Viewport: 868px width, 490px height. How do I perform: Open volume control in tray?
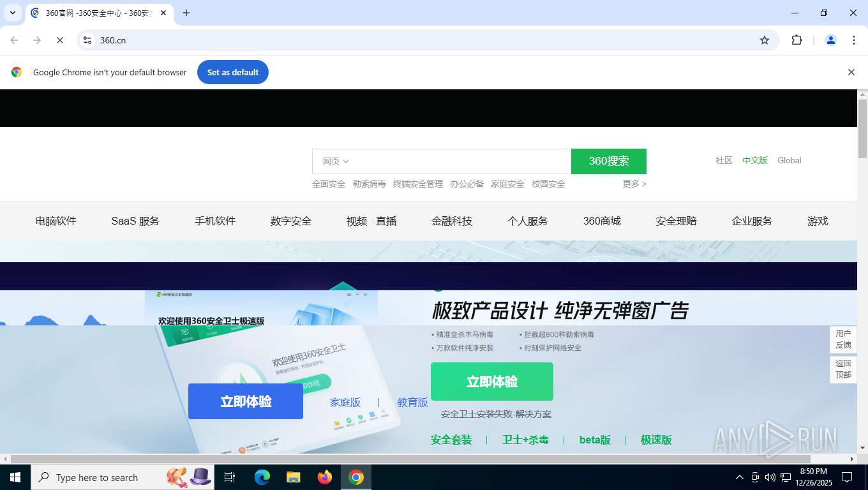click(x=770, y=477)
